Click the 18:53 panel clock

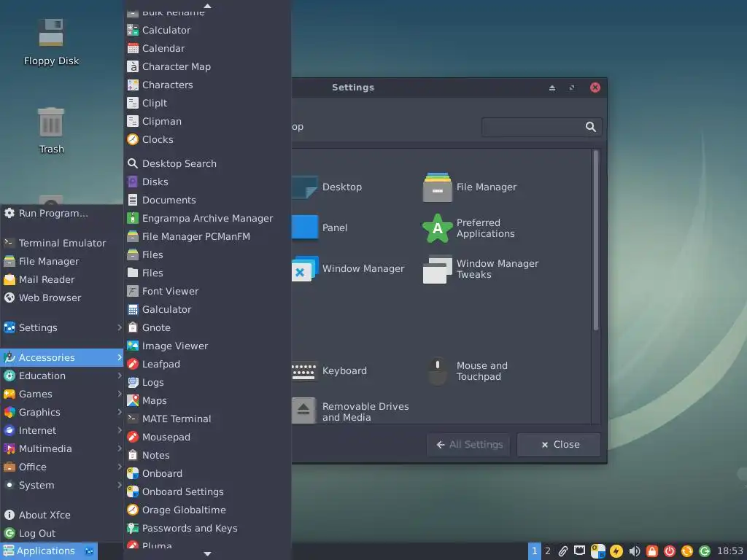[730, 551]
